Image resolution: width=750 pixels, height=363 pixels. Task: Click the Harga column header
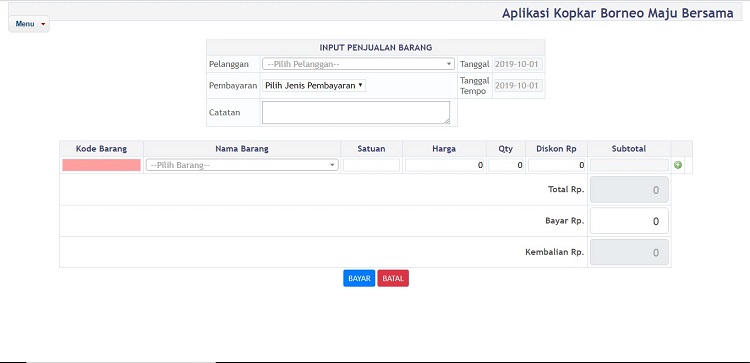click(444, 149)
